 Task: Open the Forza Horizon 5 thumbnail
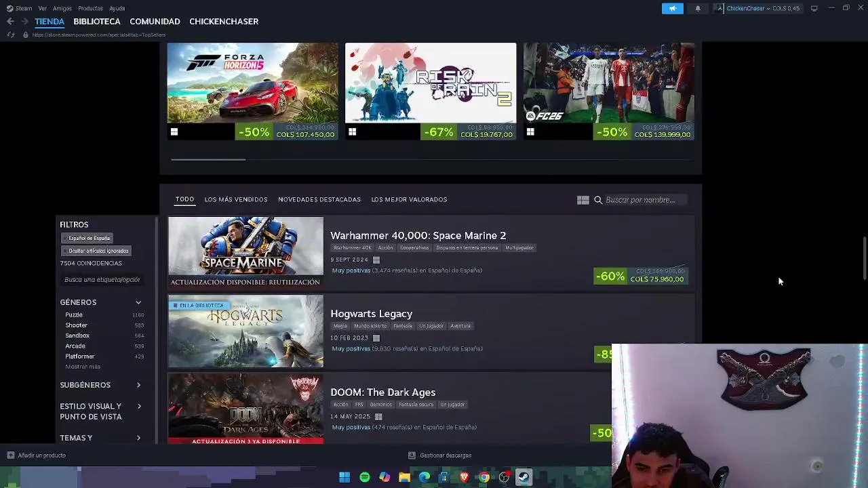click(x=252, y=83)
